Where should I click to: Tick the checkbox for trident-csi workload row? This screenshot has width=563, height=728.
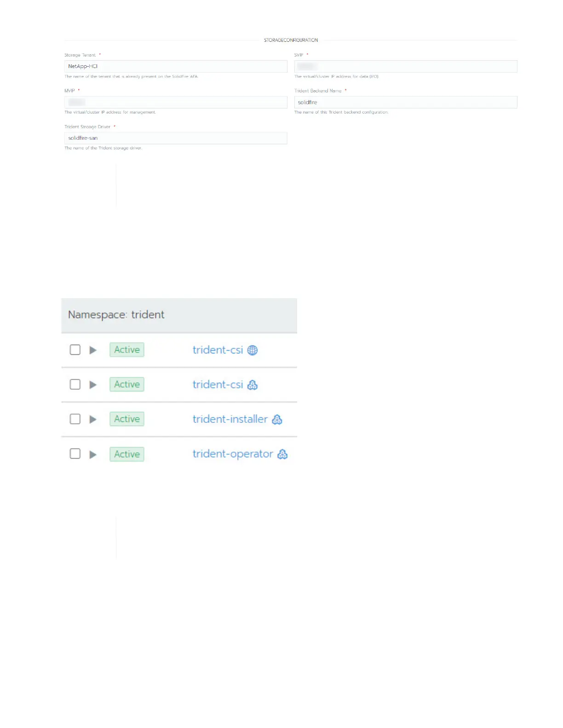[75, 384]
